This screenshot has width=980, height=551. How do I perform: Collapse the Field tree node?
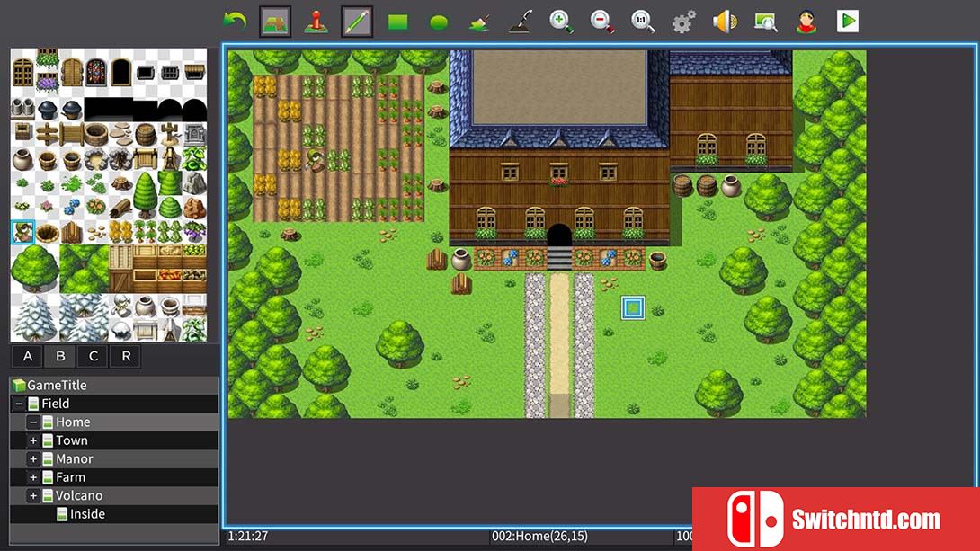click(19, 404)
